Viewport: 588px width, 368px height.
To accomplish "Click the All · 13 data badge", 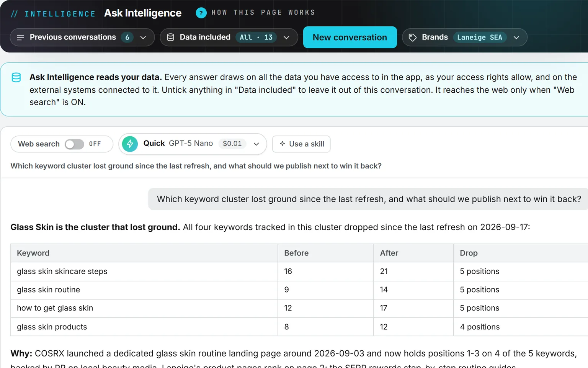I will 256,38.
